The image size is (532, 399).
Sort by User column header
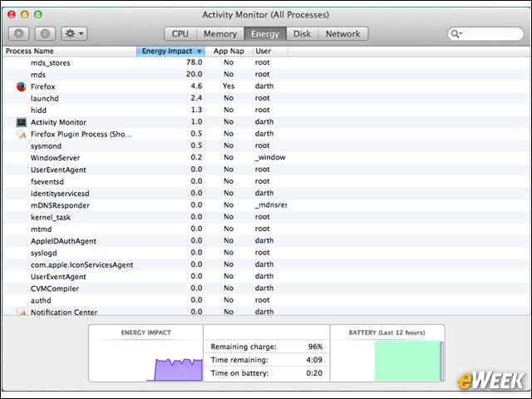[270, 52]
